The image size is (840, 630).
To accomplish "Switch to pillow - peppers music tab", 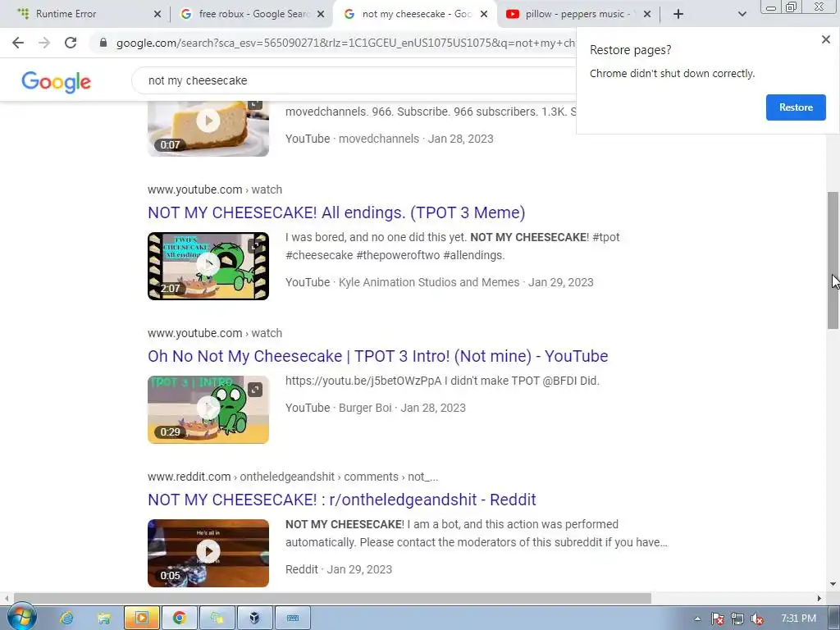I will point(578,14).
